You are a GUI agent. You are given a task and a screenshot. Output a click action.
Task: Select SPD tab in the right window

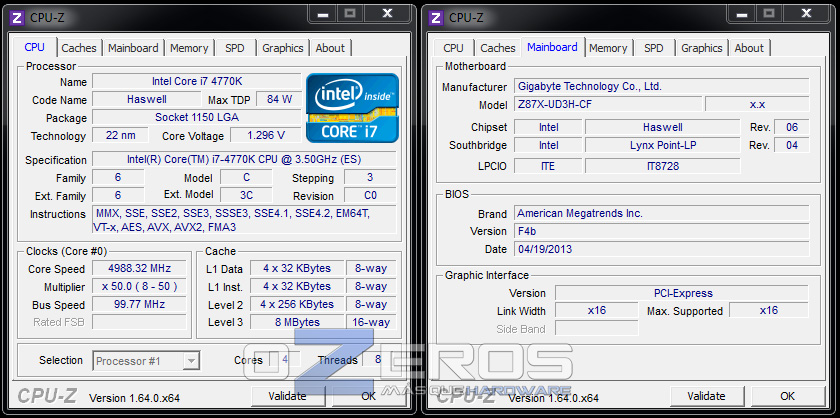point(654,48)
